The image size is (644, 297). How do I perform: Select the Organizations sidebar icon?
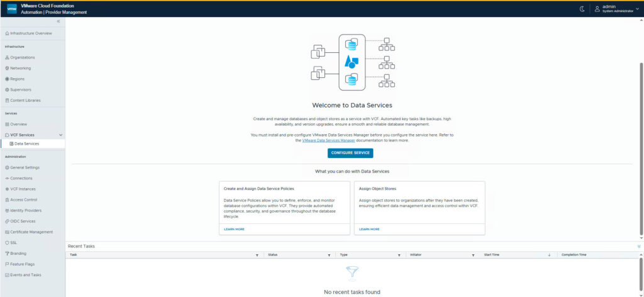tap(7, 57)
